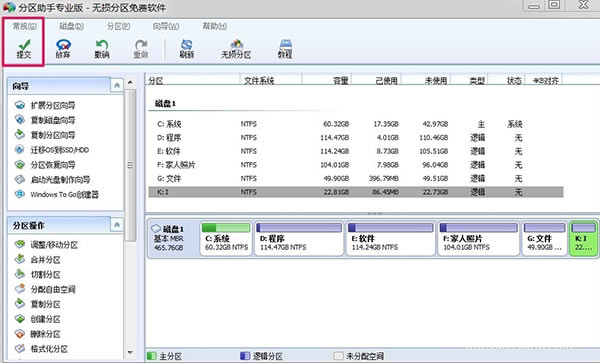The height and width of the screenshot is (363, 600).
Task: Open the 常规(G) menu
Action: [x=24, y=26]
